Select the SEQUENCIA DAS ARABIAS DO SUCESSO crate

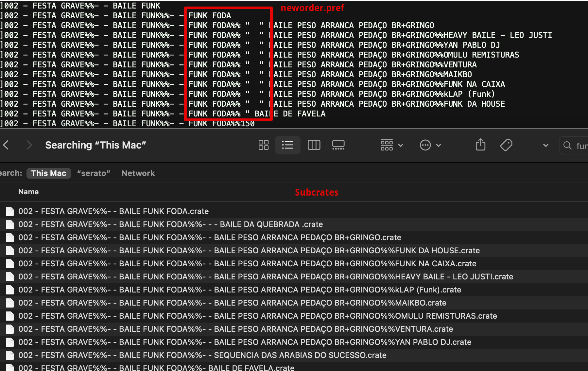202,355
